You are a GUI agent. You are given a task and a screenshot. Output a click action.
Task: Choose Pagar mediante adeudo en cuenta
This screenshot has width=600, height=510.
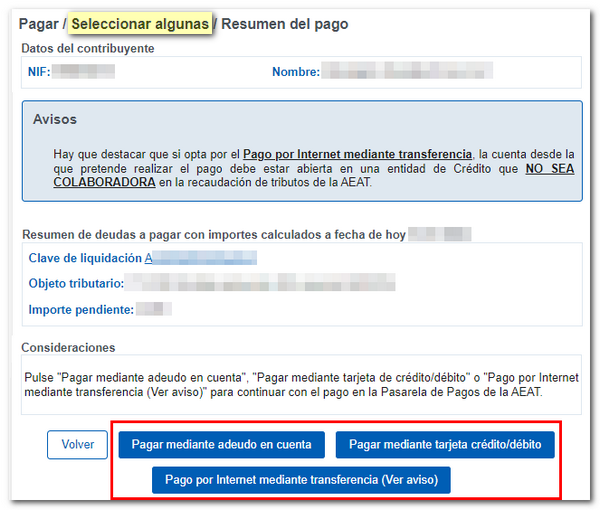221,444
